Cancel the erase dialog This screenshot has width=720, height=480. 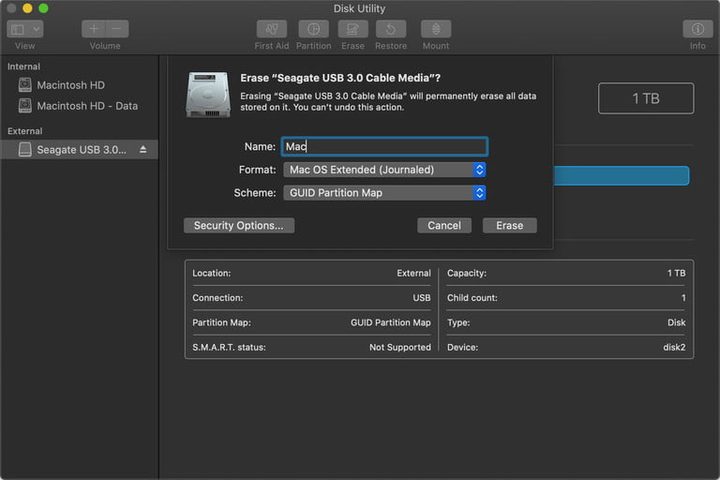click(x=444, y=225)
